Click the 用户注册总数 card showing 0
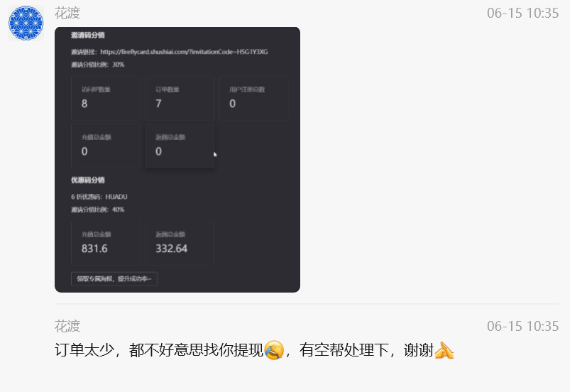The height and width of the screenshot is (392, 570). pyautogui.click(x=253, y=98)
